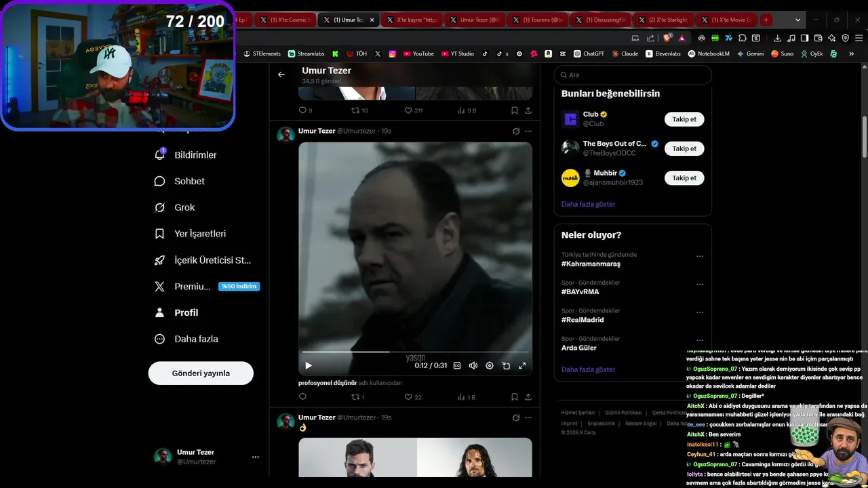
Task: Reply to the post with 9 comments
Action: pos(305,110)
